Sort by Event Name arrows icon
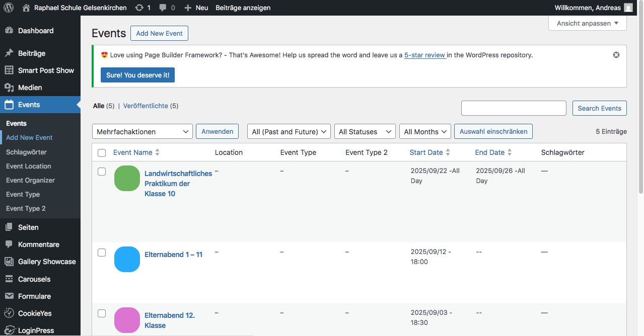This screenshot has height=336, width=644. [157, 152]
